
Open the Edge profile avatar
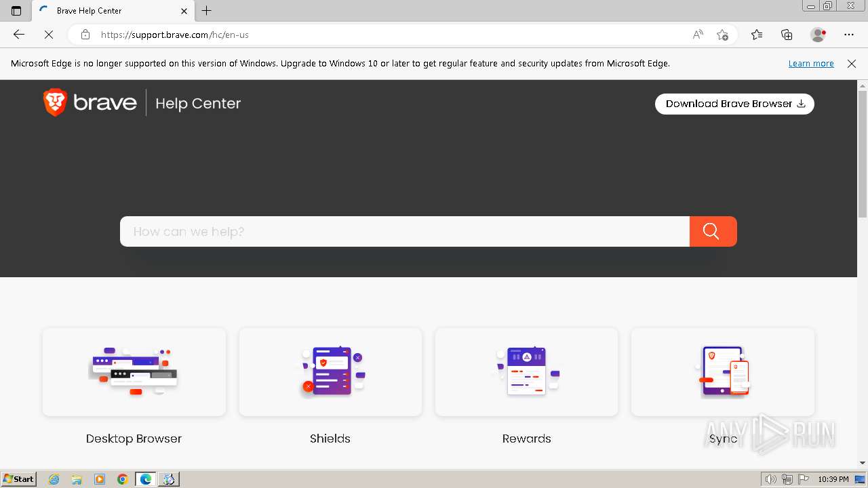click(818, 35)
